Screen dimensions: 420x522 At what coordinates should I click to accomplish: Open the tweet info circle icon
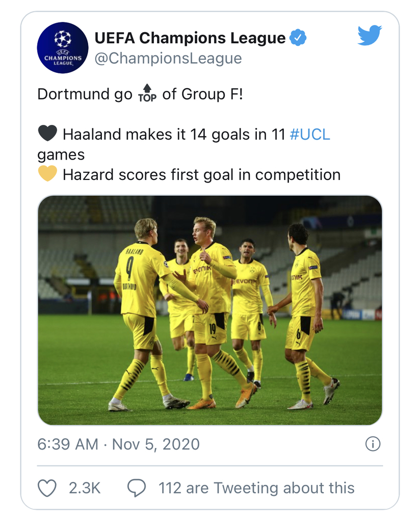[373, 444]
